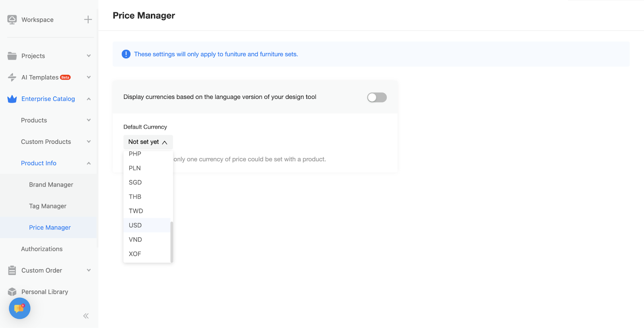Collapse the sidebar with double-chevron icon
The image size is (644, 328).
86,316
